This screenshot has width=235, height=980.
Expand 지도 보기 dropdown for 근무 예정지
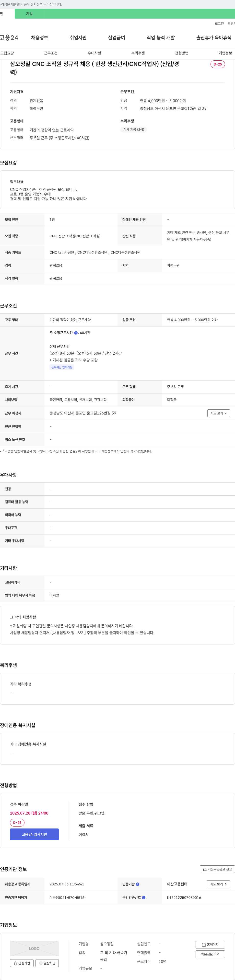(219, 413)
